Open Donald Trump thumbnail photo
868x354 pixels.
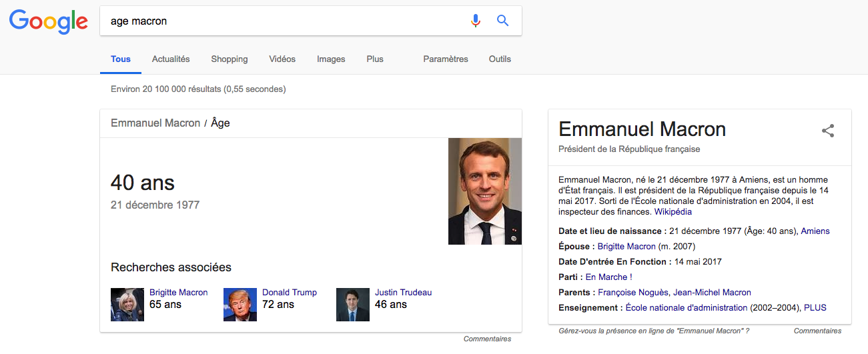(240, 305)
